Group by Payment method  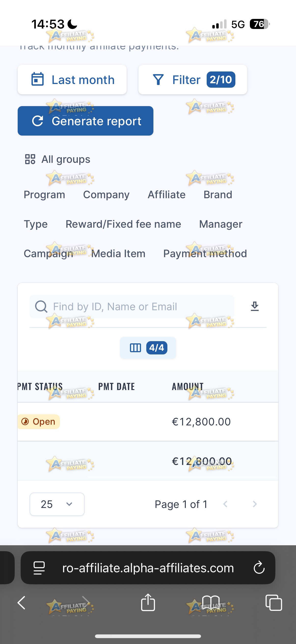tap(205, 253)
